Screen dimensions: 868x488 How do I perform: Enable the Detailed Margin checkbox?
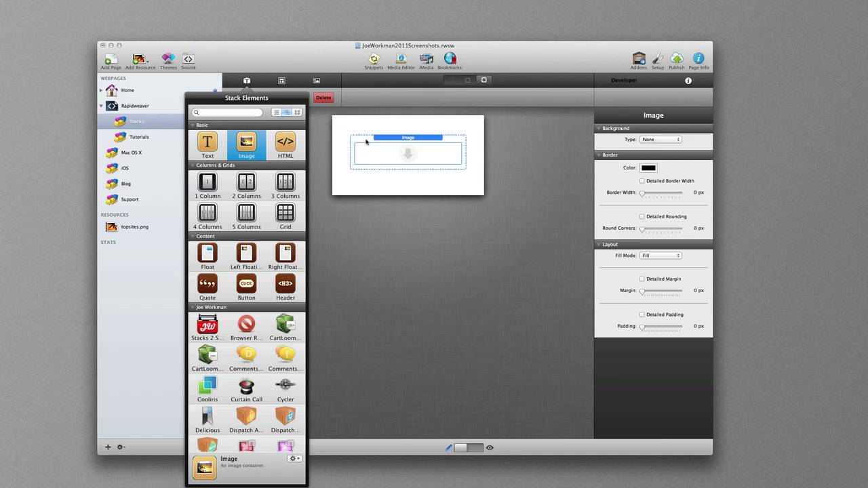pyautogui.click(x=642, y=279)
